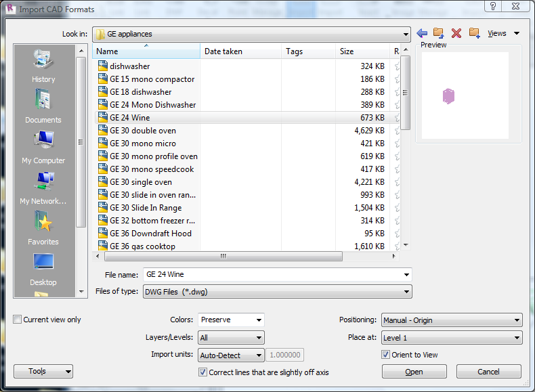Click the vertical scrollbar thumb of the file list
Image resolution: width=535 pixels, height=392 pixels.
click(x=406, y=93)
